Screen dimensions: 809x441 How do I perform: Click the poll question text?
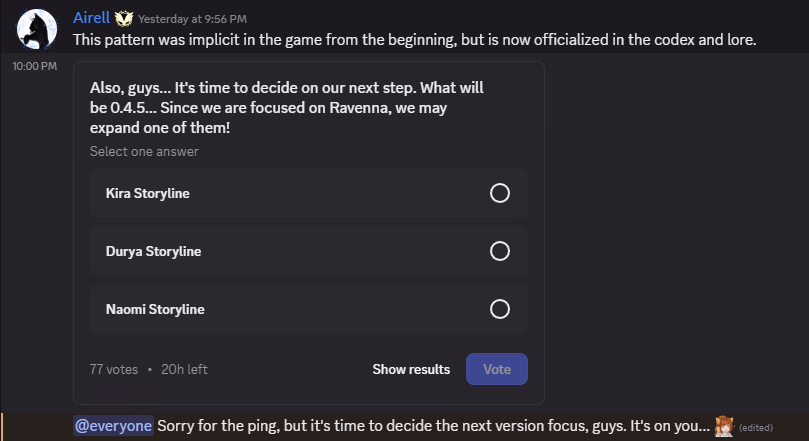click(x=287, y=107)
